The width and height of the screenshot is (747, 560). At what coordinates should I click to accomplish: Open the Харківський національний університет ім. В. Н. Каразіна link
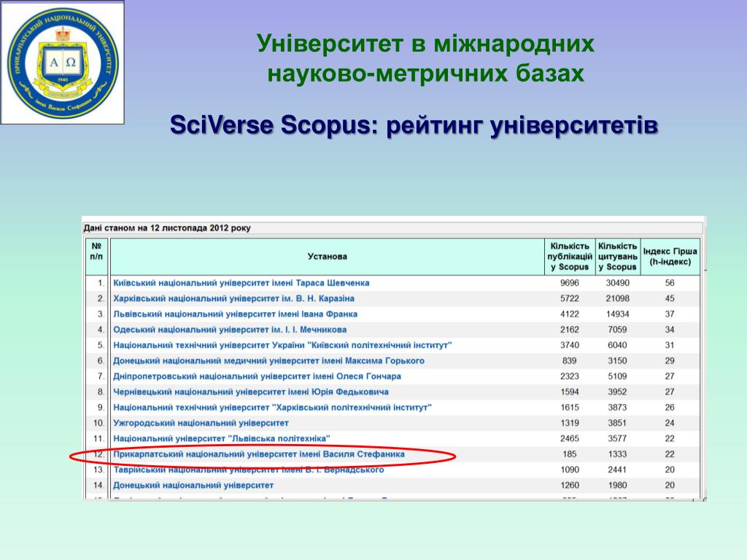click(233, 298)
